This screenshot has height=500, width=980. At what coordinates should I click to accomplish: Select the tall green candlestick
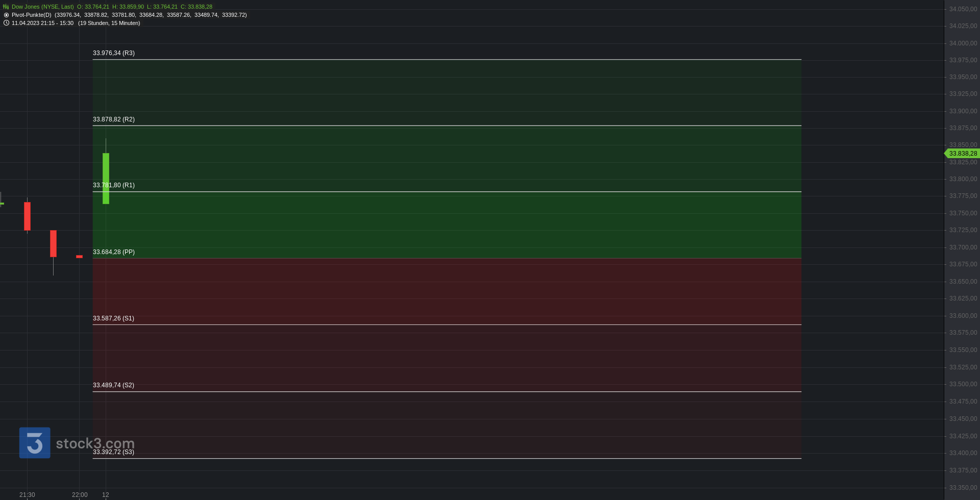[x=106, y=178]
